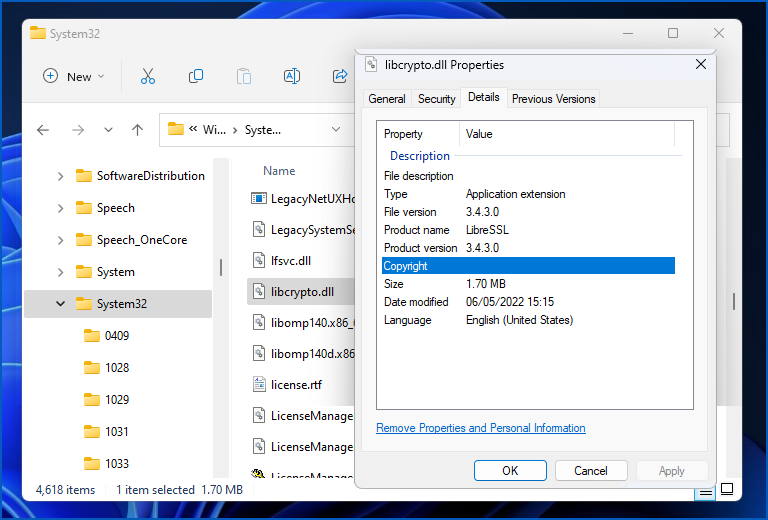This screenshot has height=520, width=768.
Task: Click Remove Properties and Personal Information link
Action: click(481, 428)
